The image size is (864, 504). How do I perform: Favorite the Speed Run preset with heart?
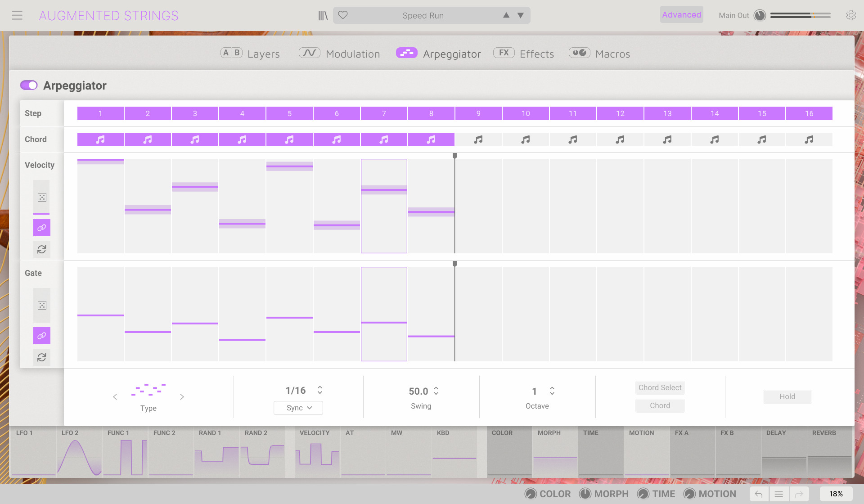[x=343, y=15]
